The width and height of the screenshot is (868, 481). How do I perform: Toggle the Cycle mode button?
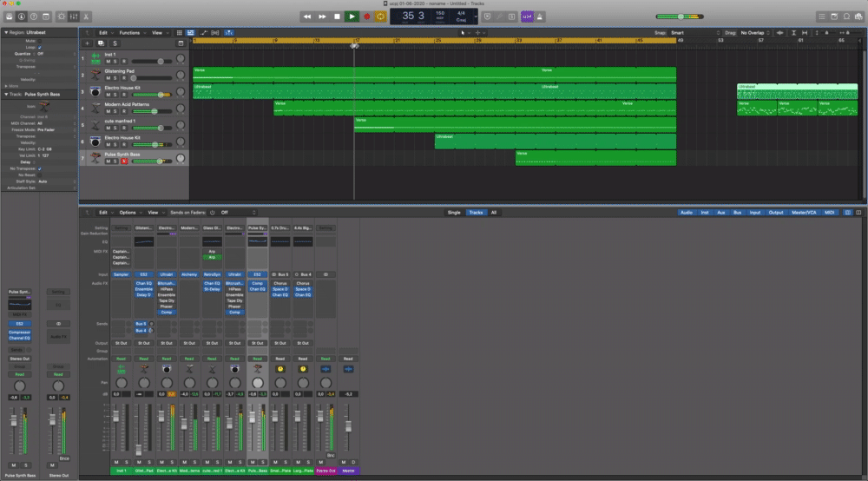tap(380, 16)
